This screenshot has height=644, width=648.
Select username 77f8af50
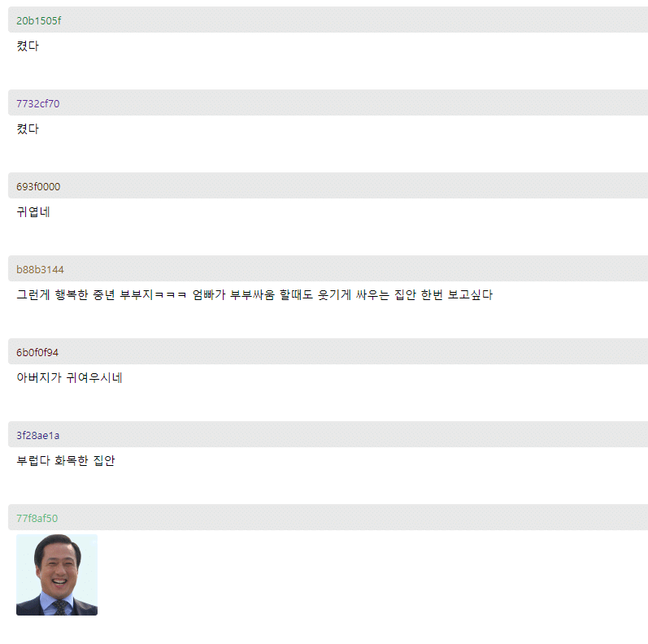[x=37, y=518]
